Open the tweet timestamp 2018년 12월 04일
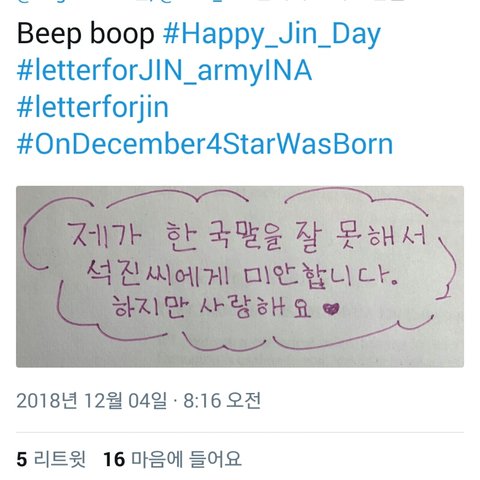The width and height of the screenshot is (480, 480). (x=92, y=400)
